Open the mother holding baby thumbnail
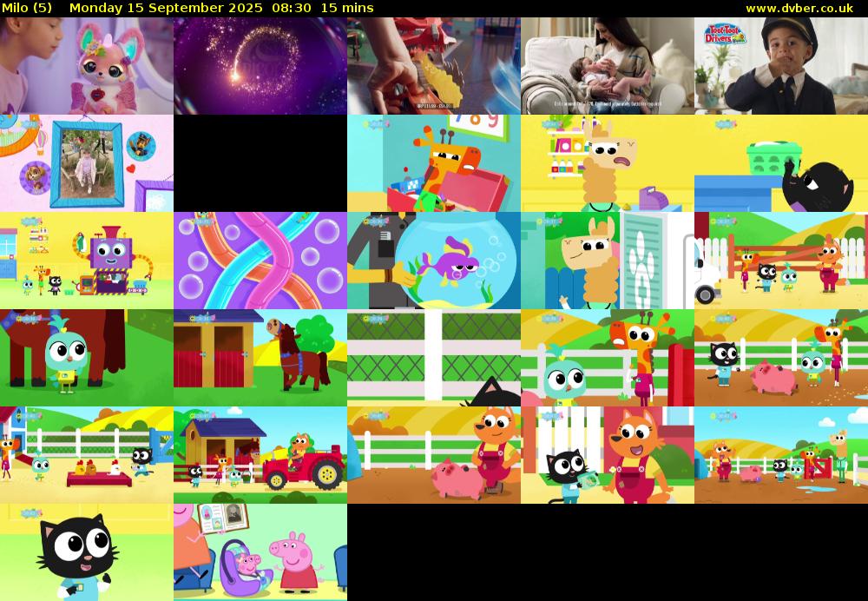This screenshot has height=601, width=868. tap(608, 66)
